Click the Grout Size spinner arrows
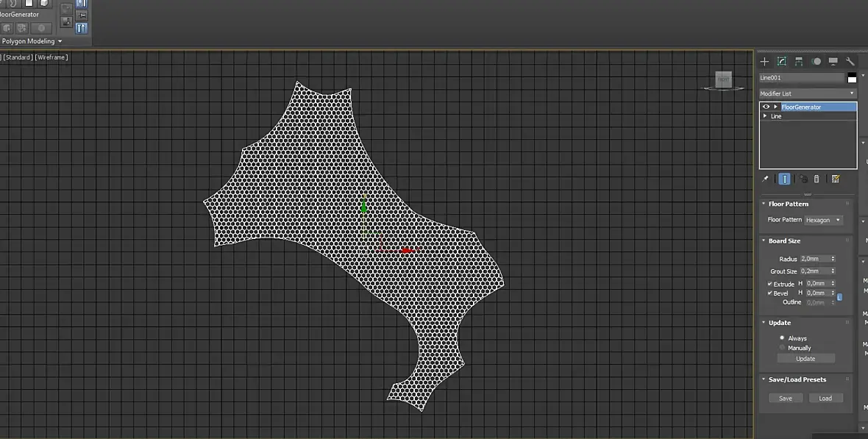 tap(833, 271)
